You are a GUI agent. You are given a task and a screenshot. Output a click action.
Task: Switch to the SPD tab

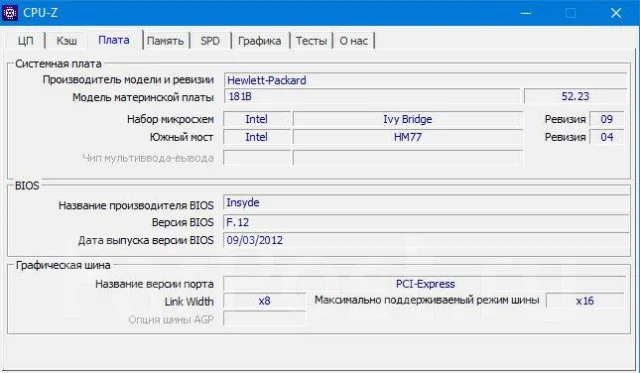click(210, 41)
